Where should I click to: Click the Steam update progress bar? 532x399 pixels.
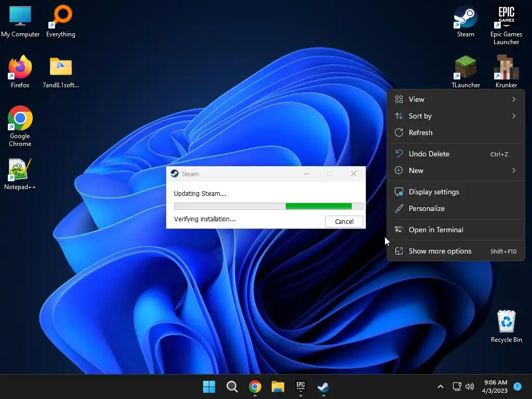coord(269,206)
